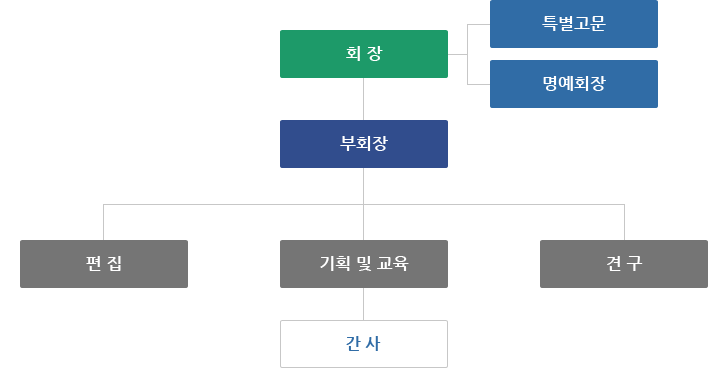Click the green 회장 box
This screenshot has width=726, height=391.
[364, 54]
